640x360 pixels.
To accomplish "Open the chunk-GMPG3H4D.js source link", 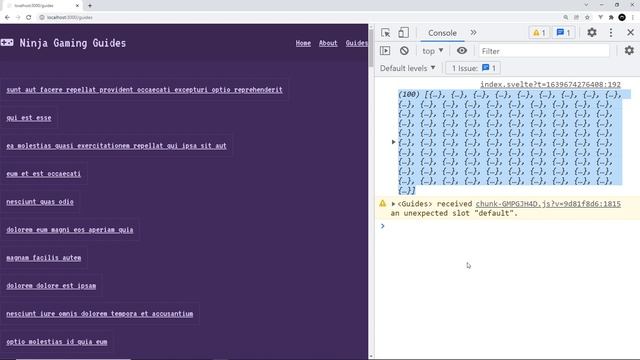I will pyautogui.click(x=548, y=204).
